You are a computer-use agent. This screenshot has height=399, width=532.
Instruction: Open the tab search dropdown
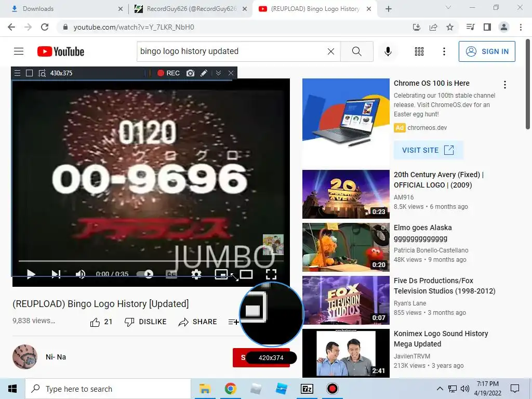click(448, 7)
